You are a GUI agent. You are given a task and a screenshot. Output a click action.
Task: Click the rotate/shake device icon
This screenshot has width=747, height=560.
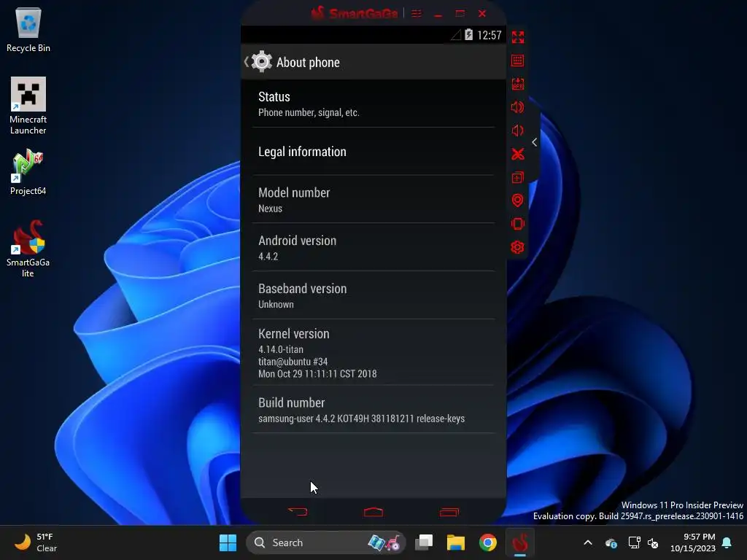click(x=517, y=224)
